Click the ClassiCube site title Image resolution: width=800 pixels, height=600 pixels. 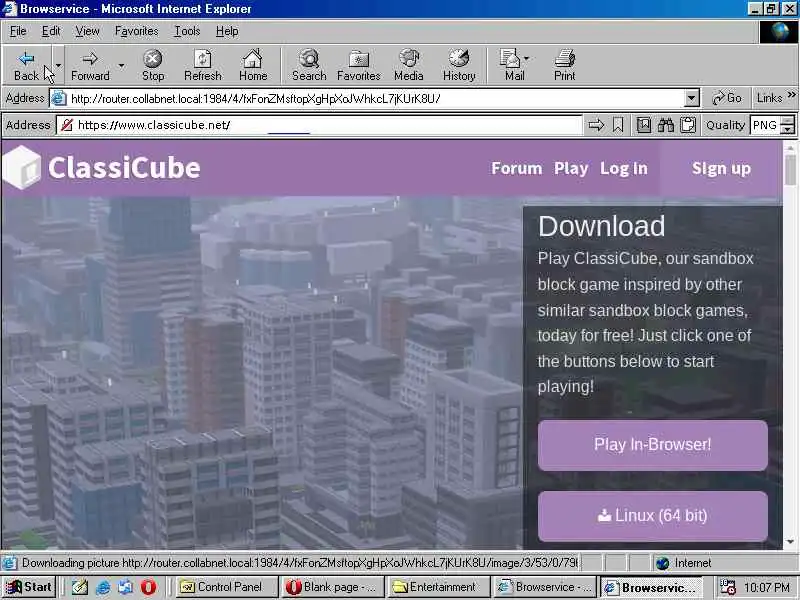[x=124, y=168]
